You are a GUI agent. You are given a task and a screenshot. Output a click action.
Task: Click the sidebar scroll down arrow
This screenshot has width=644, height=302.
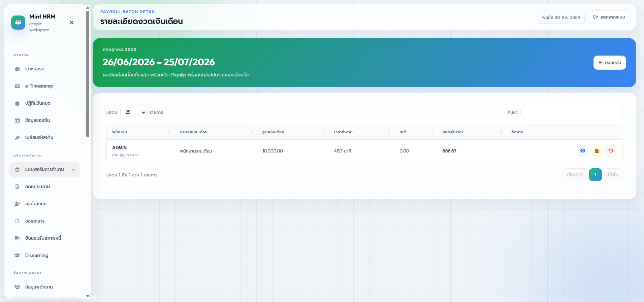[88, 296]
